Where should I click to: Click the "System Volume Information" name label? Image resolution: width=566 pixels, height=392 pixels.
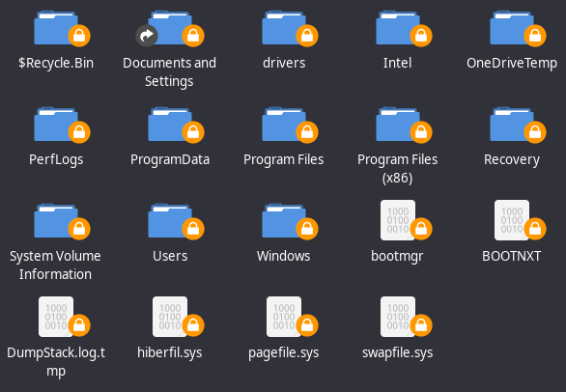55,265
